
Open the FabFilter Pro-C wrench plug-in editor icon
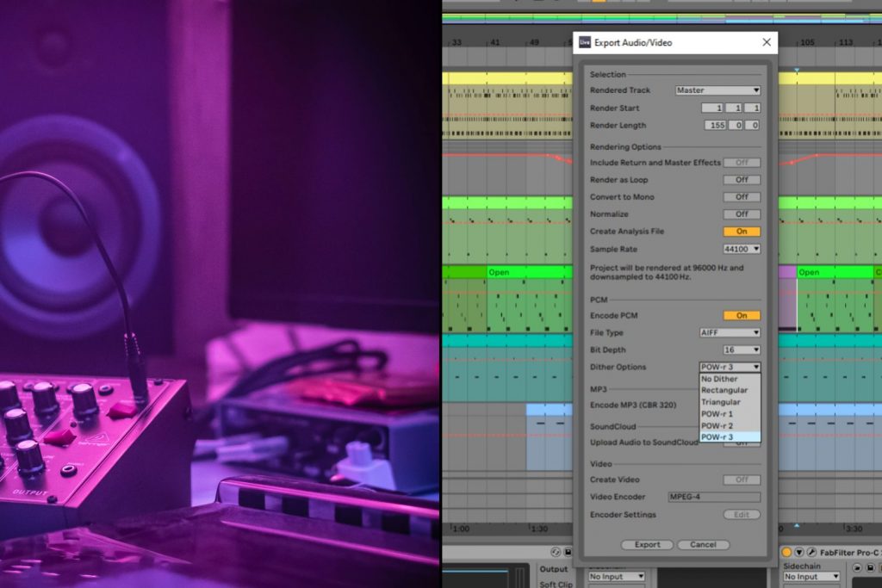[811, 552]
